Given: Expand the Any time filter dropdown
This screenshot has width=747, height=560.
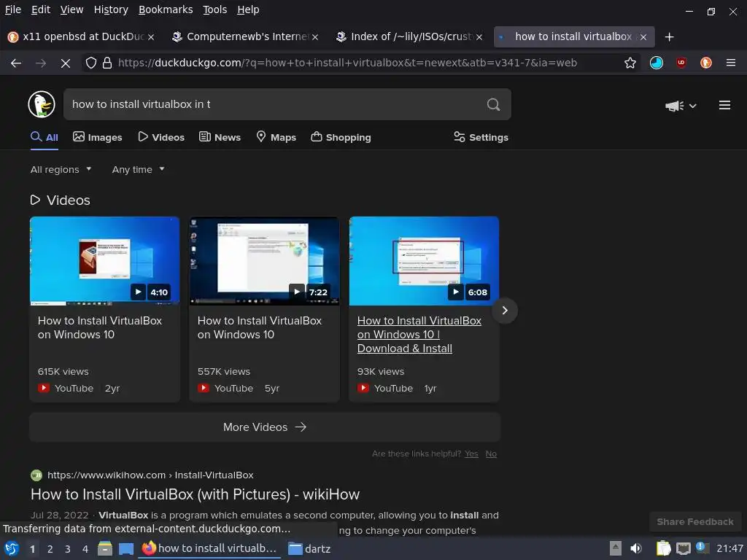Looking at the screenshot, I should coord(138,169).
